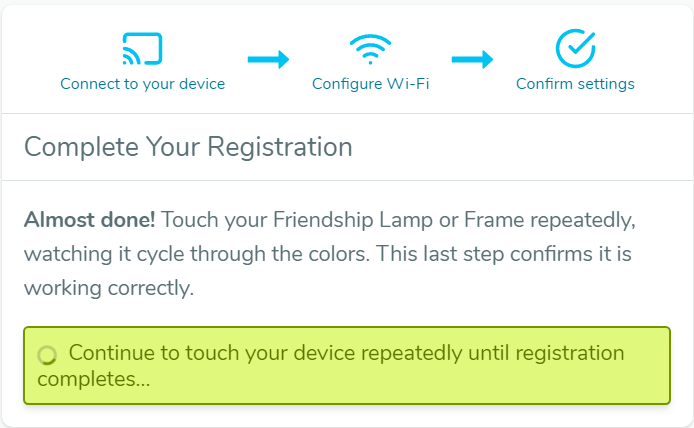Open the Confirm settings step label
Image resolution: width=694 pixels, height=428 pixels.
(x=575, y=84)
